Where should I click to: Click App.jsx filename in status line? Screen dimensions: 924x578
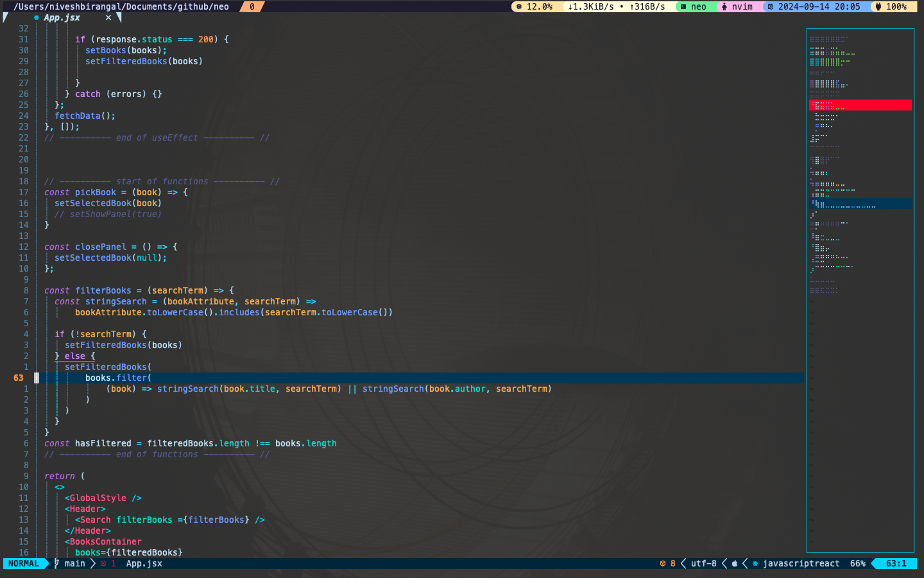(144, 564)
